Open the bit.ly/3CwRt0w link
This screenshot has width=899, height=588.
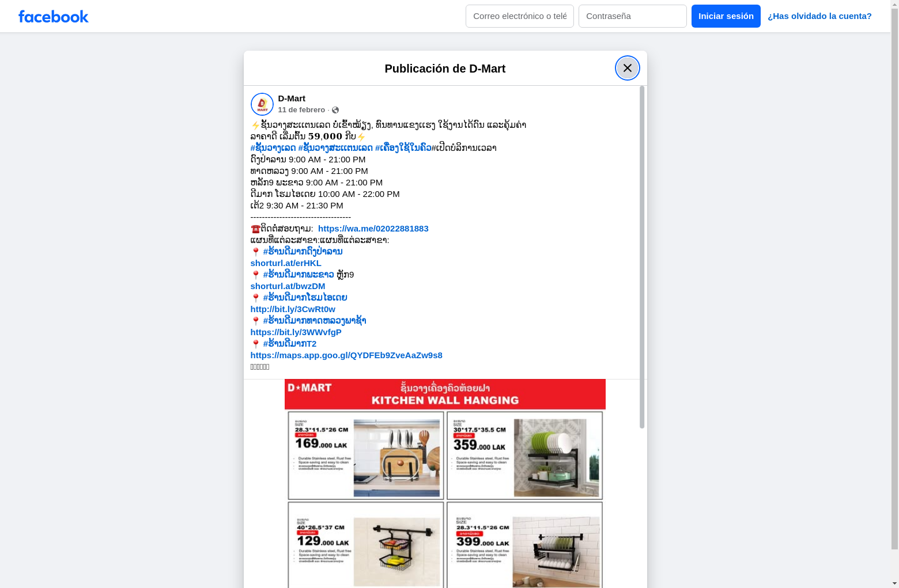pos(293,309)
